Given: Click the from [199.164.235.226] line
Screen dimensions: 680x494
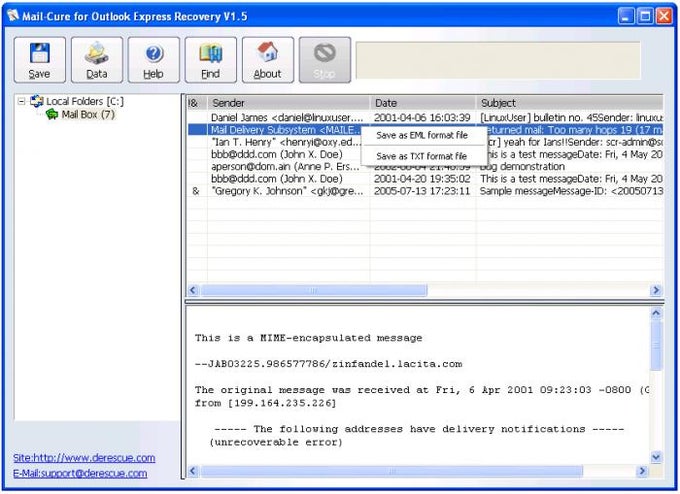Looking at the screenshot, I should coord(265,403).
